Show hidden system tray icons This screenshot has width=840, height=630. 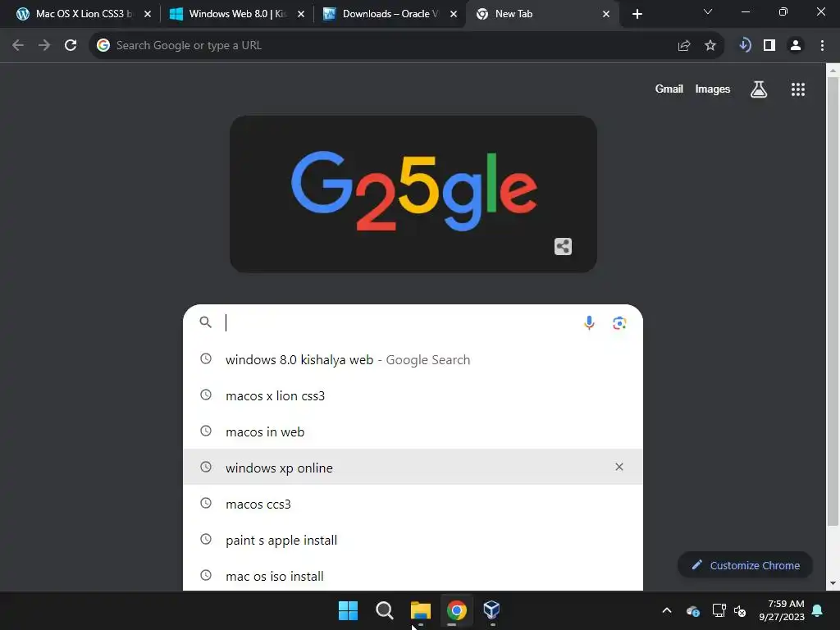667,610
